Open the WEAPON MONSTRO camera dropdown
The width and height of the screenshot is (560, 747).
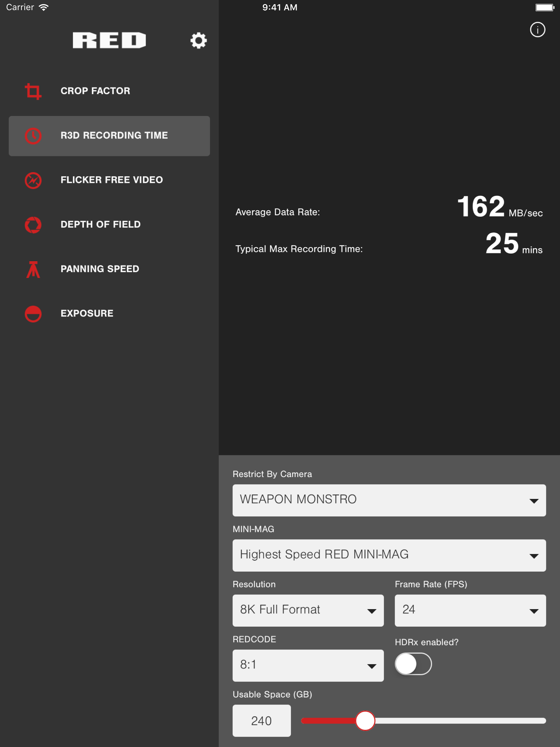coord(389,500)
